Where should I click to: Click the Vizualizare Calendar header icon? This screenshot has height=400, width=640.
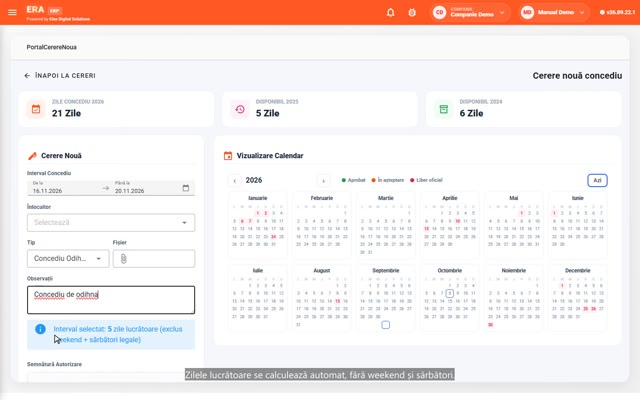[x=228, y=156]
